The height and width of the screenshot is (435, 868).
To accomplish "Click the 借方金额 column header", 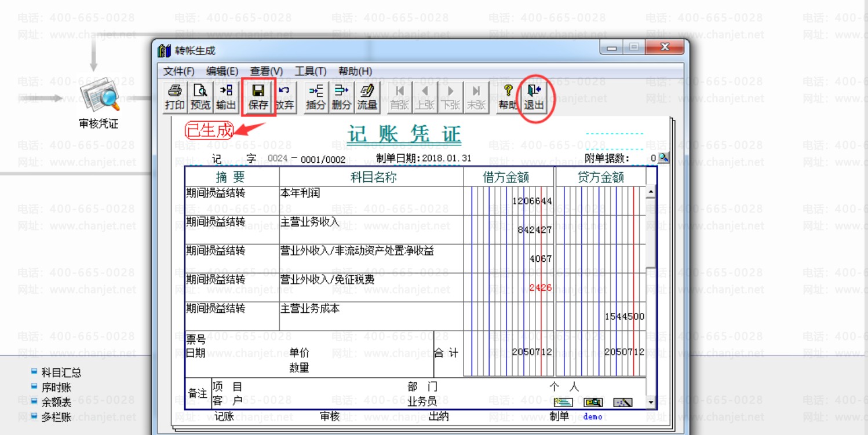I will pyautogui.click(x=508, y=177).
